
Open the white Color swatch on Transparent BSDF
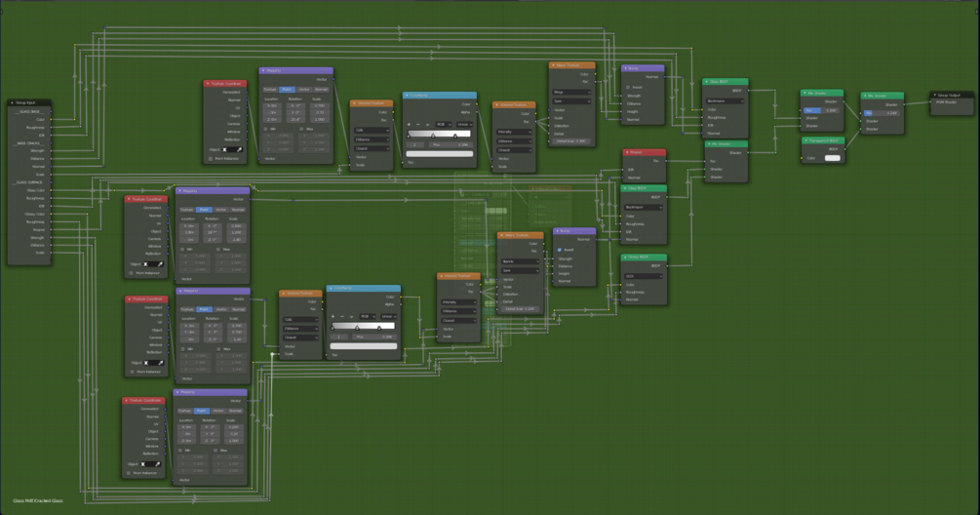point(833,158)
